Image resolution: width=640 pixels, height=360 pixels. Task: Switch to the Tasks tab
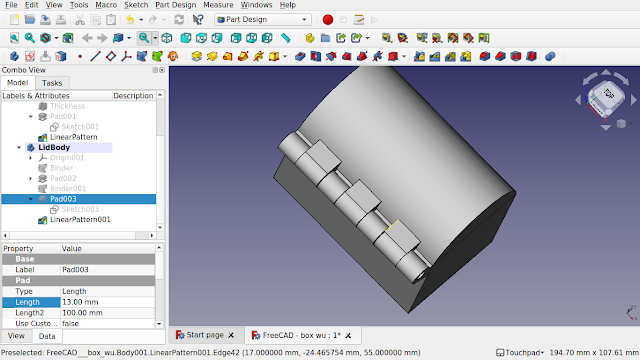[x=52, y=83]
